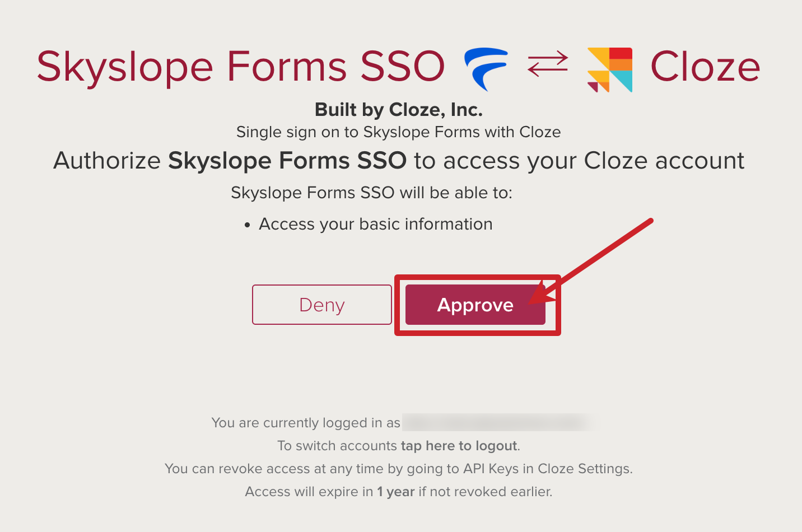Select the red Cloze logo square
Viewport: 802px width, 532px height.
click(620, 54)
